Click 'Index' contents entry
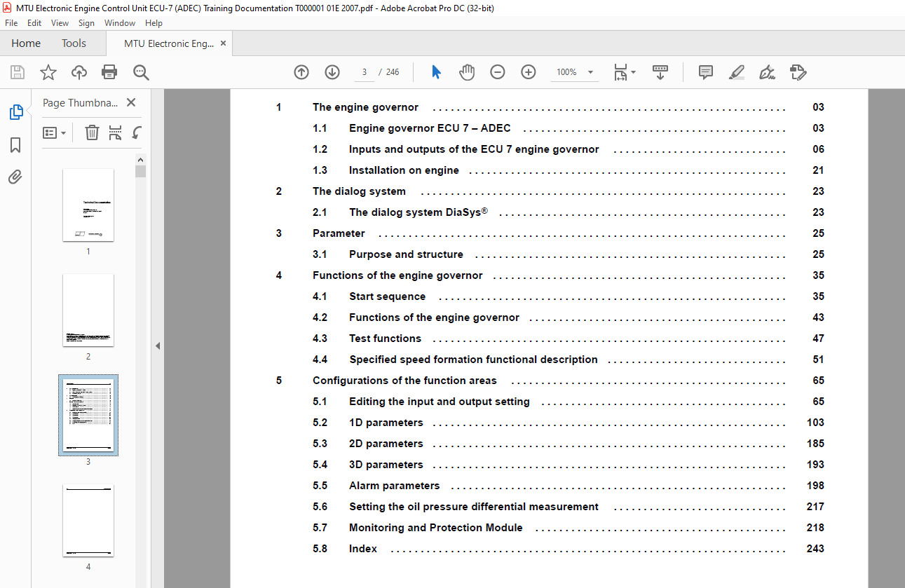Screen dimensions: 905x588 pyautogui.click(x=363, y=549)
